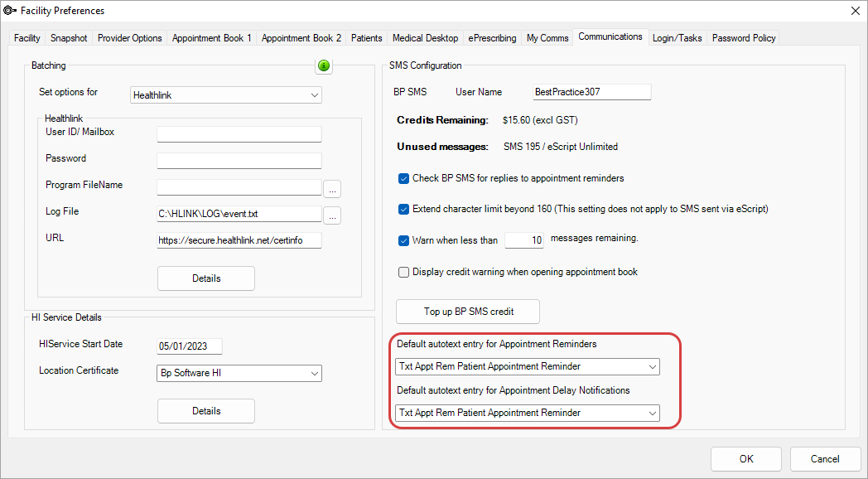Open Appointment Reminders default autotext dropdown
This screenshot has width=868, height=479.
pyautogui.click(x=528, y=366)
